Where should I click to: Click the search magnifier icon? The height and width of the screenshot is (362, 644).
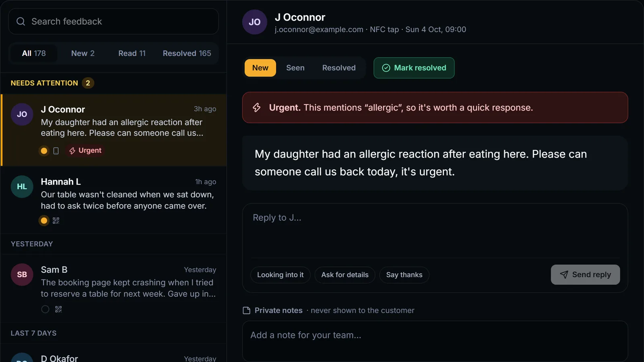click(x=21, y=21)
